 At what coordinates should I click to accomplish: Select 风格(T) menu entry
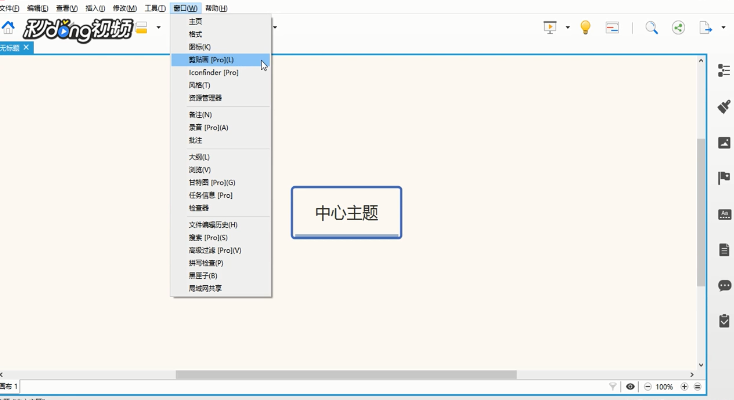point(220,85)
